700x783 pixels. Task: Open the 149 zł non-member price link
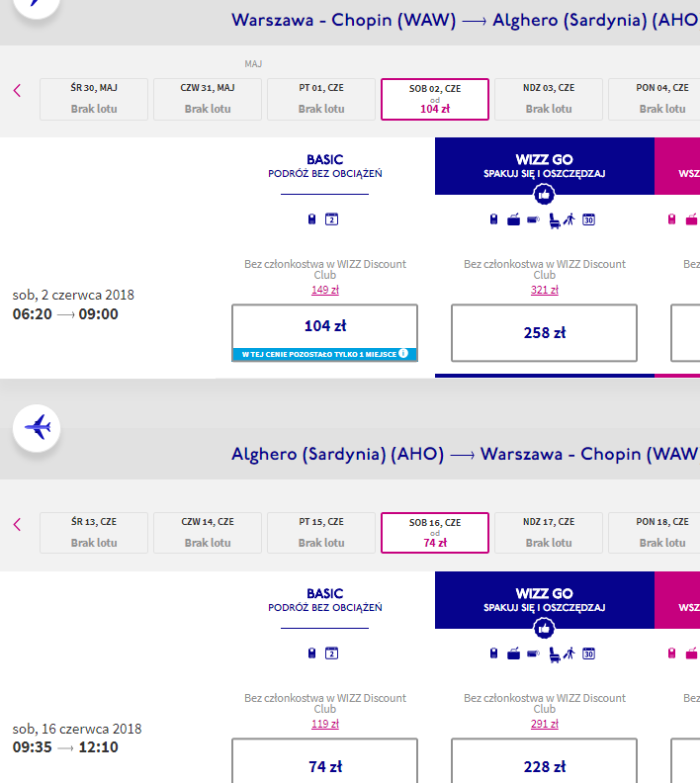click(x=325, y=290)
